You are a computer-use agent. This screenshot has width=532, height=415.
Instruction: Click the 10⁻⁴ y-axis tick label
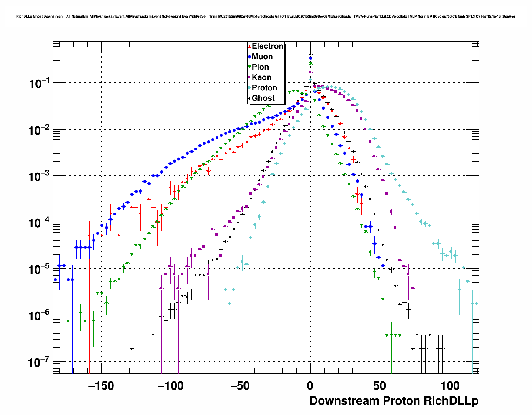coord(40,223)
